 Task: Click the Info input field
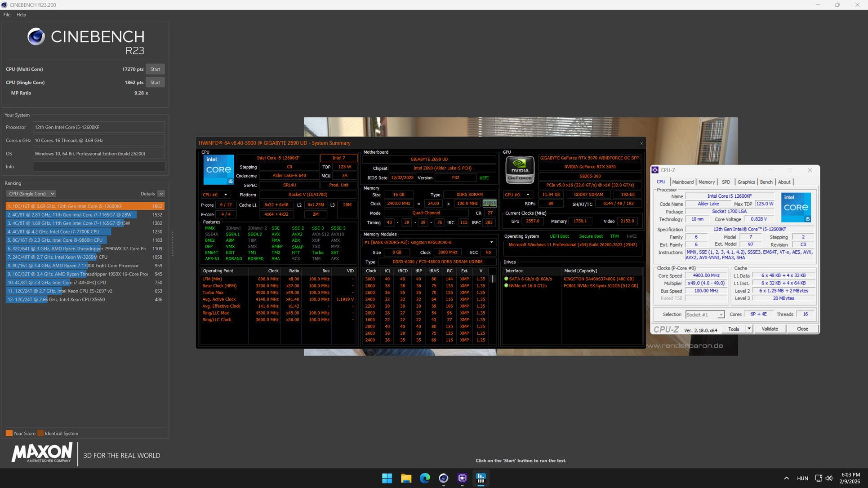[x=99, y=167]
